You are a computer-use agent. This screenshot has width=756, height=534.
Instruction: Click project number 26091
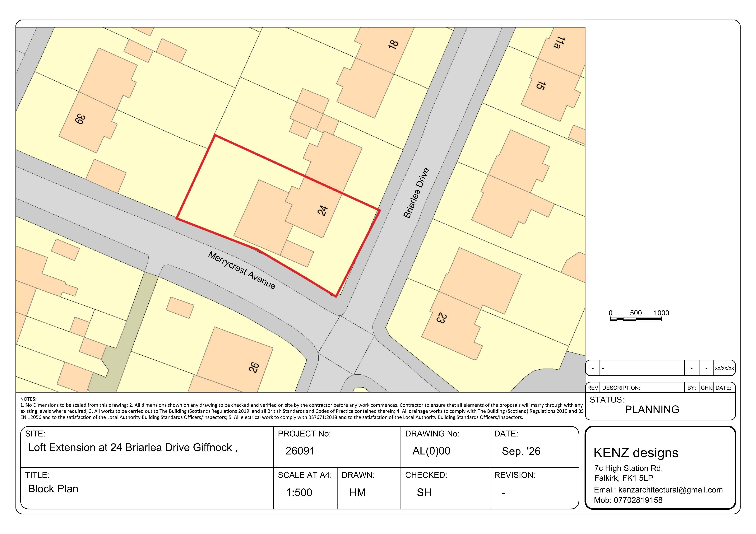click(x=300, y=451)
